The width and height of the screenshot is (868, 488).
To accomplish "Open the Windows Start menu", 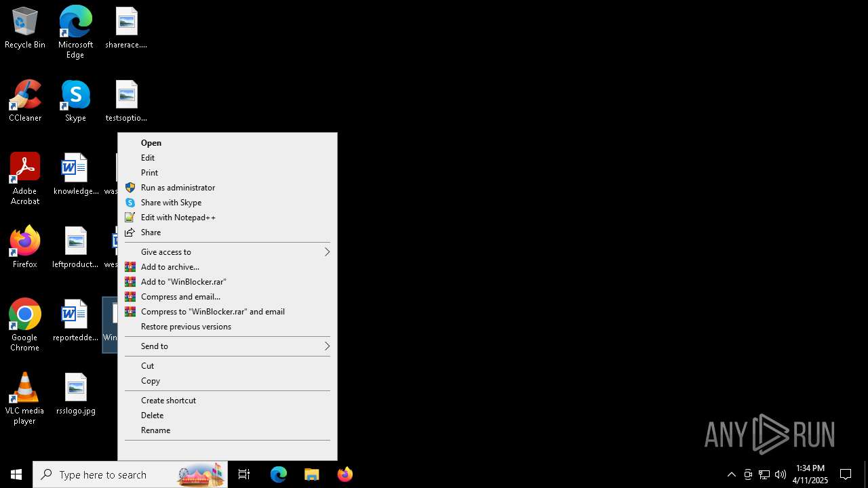I will [16, 474].
